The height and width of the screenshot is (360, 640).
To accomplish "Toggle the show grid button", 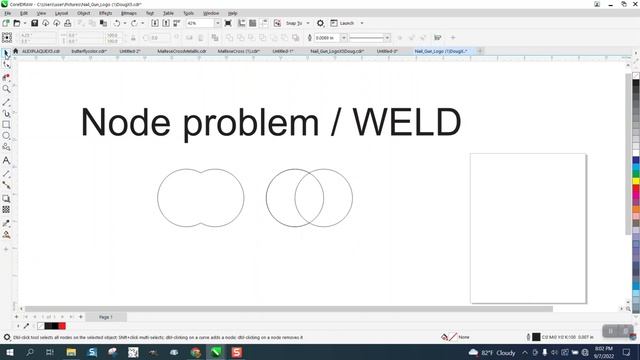I will [x=253, y=23].
